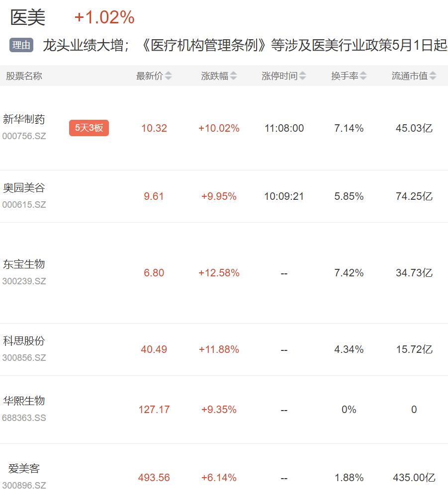The image size is (448, 502).
Task: Click market cap 45.03亿
Action: 414,128
